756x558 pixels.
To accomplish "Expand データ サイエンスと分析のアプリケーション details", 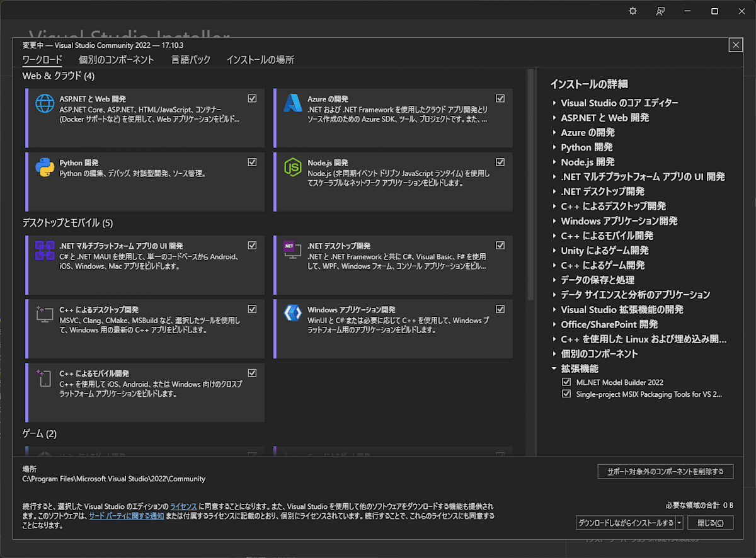I will tap(554, 295).
